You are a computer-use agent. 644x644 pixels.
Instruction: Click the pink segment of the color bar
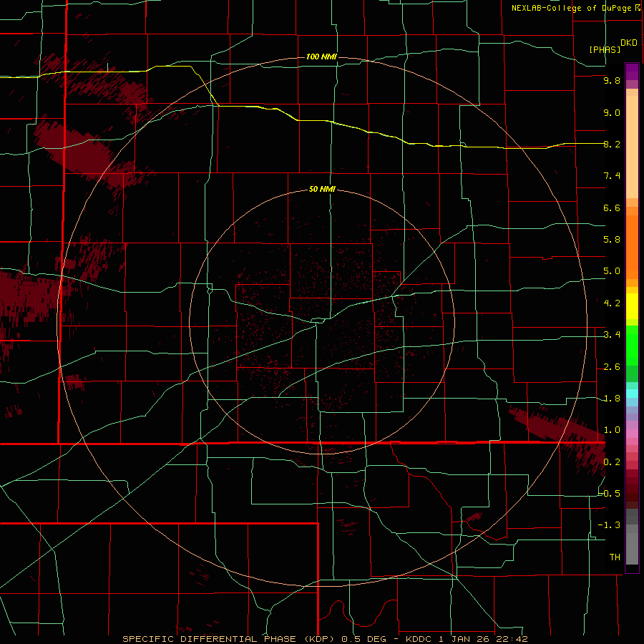tap(632, 434)
